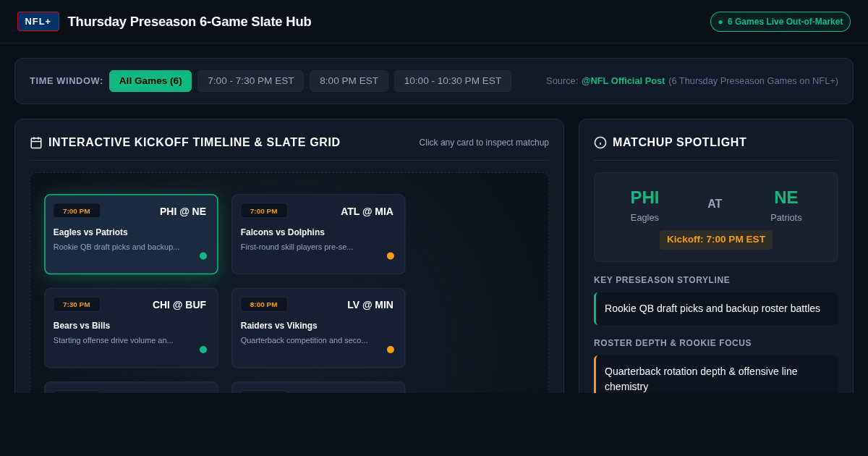Image resolution: width=868 pixels, height=456 pixels.
Task: Click the 'Click any card to inspect matchup' hint
Action: click(484, 143)
